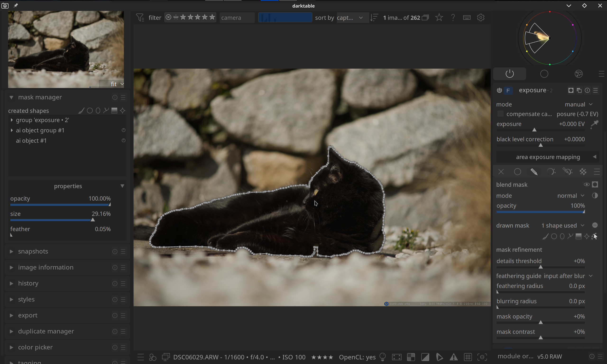Add a brush shape in mask manager
Viewport: 607px width, 364px height.
81,111
